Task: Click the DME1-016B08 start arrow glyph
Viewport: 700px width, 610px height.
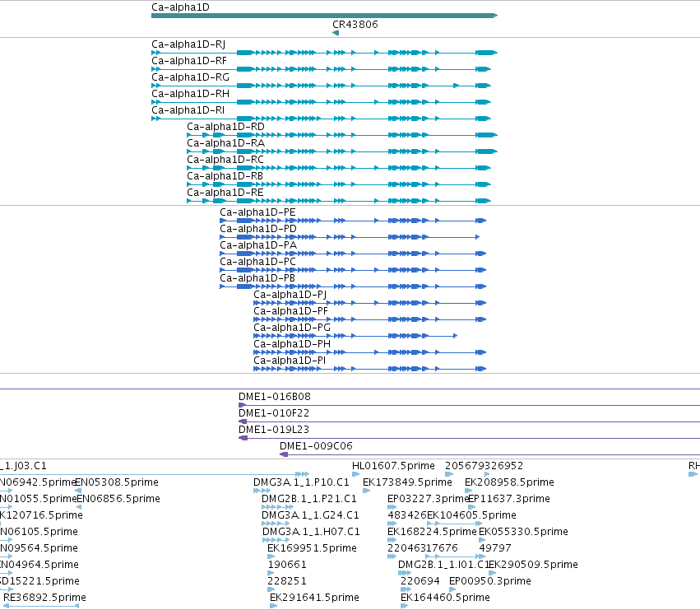Action: point(242,405)
